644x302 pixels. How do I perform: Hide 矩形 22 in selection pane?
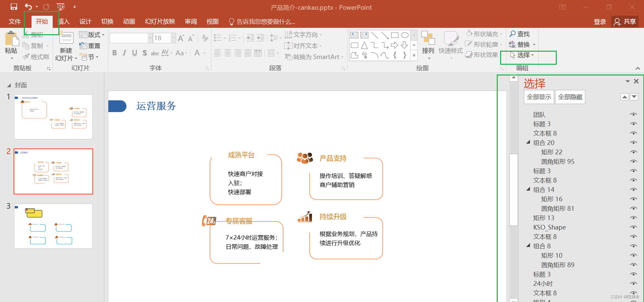coord(633,152)
